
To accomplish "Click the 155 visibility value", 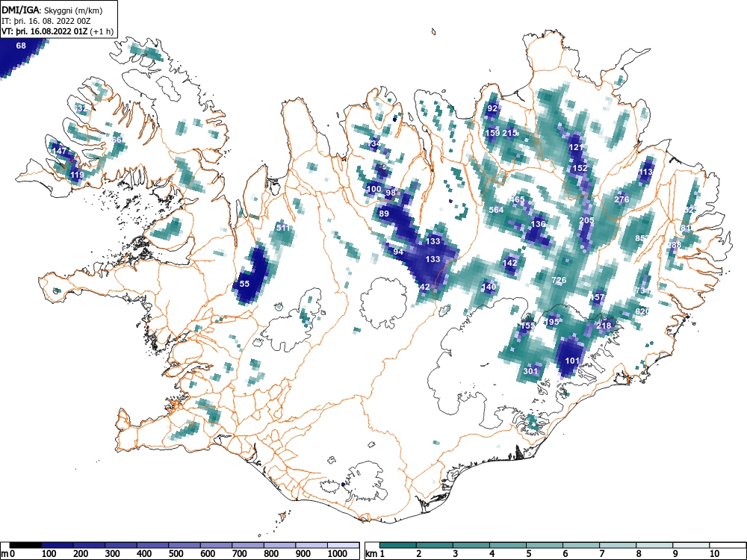I will (527, 326).
